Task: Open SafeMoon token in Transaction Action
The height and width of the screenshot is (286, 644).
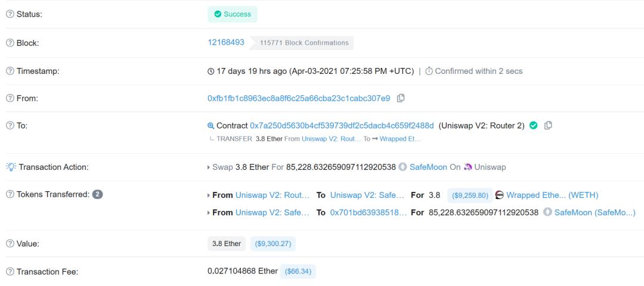Action: tap(428, 167)
